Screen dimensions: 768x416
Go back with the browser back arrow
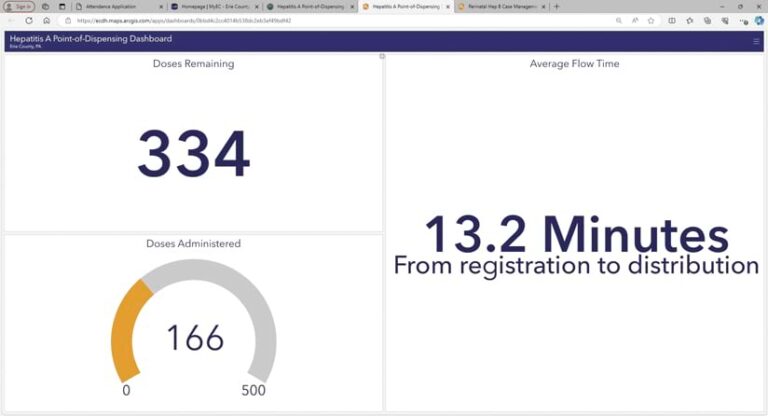coord(12,21)
